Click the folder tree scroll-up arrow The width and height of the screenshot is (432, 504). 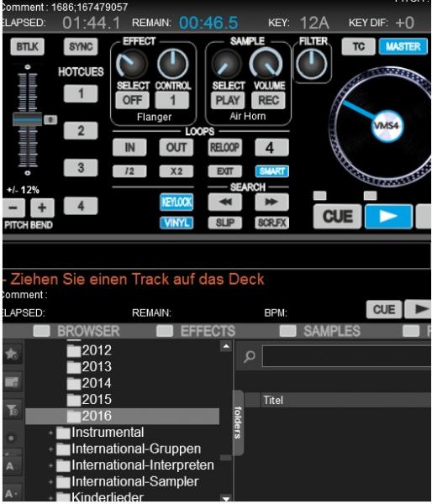(226, 346)
